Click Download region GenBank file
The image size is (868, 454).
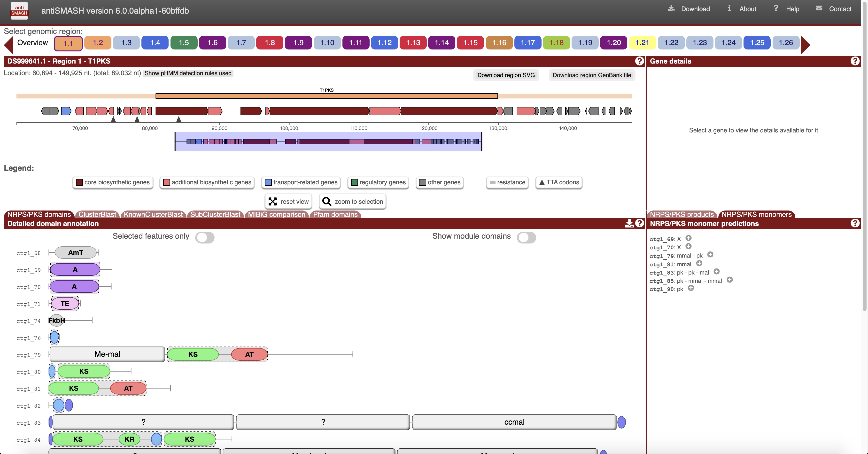[592, 75]
